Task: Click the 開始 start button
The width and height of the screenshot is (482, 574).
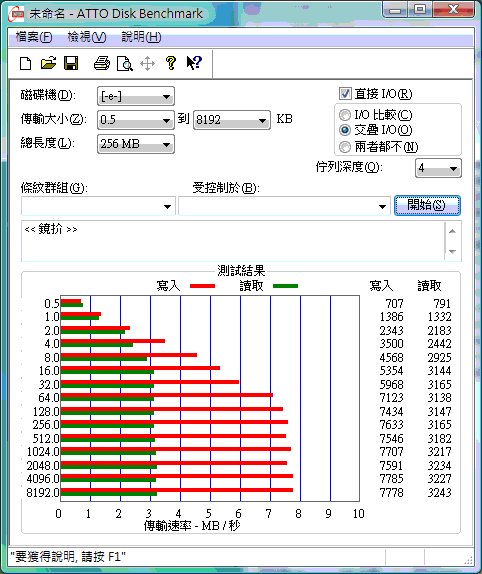Action: [427, 205]
